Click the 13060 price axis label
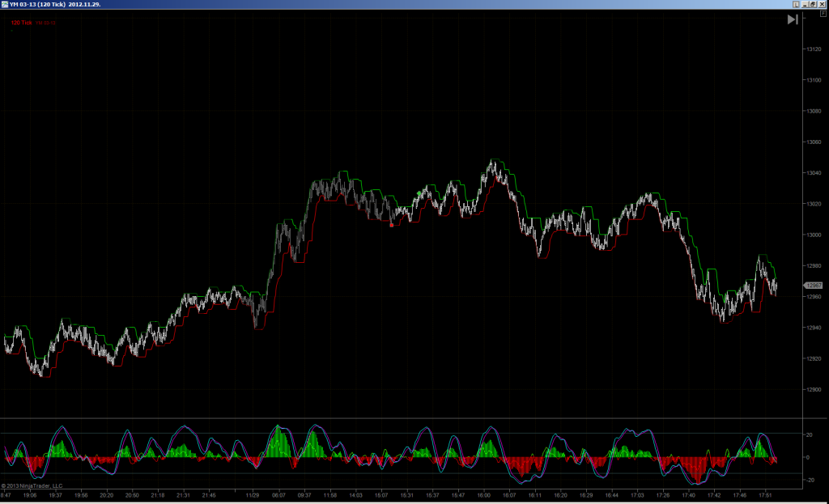The height and width of the screenshot is (504, 829). pos(814,142)
